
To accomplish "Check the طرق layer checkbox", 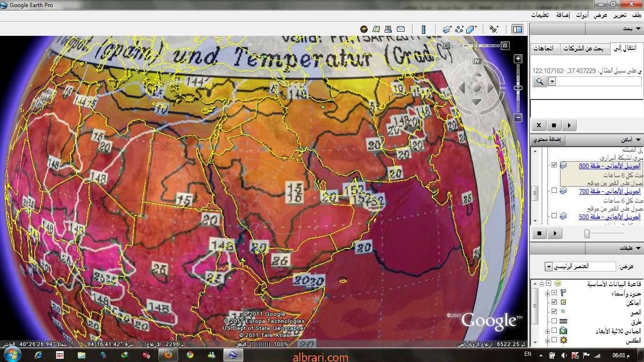I will pos(554,321).
